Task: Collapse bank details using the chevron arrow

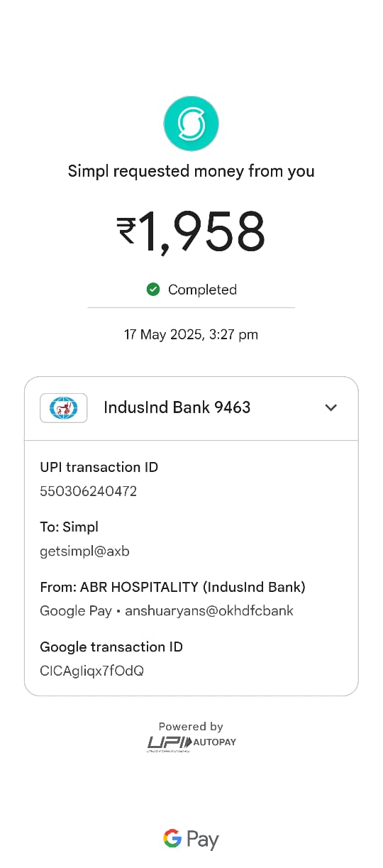Action: tap(331, 407)
